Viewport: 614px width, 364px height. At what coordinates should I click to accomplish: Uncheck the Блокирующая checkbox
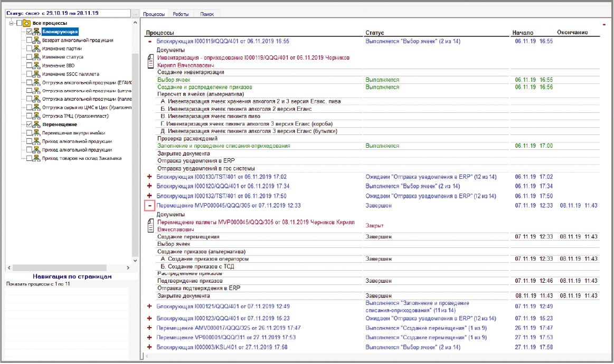pos(30,32)
